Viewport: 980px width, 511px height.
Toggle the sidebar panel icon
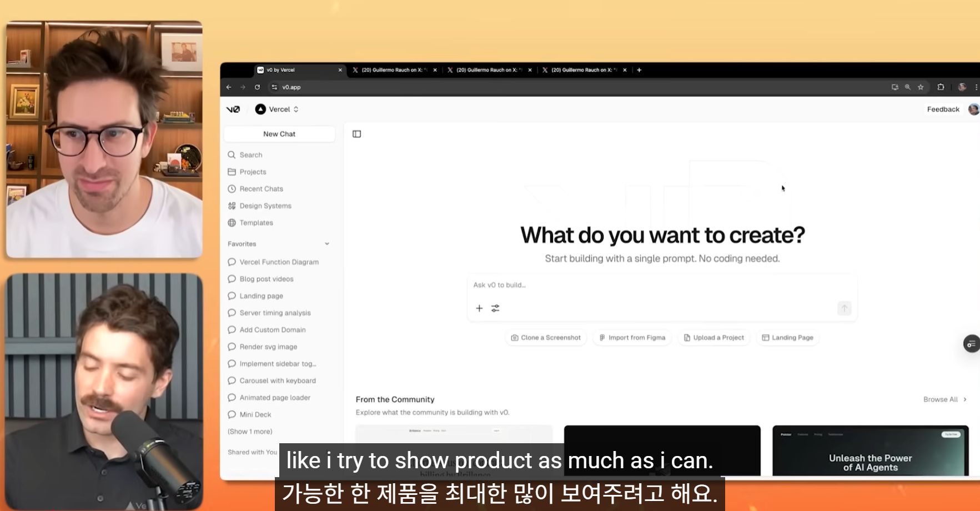(x=357, y=134)
